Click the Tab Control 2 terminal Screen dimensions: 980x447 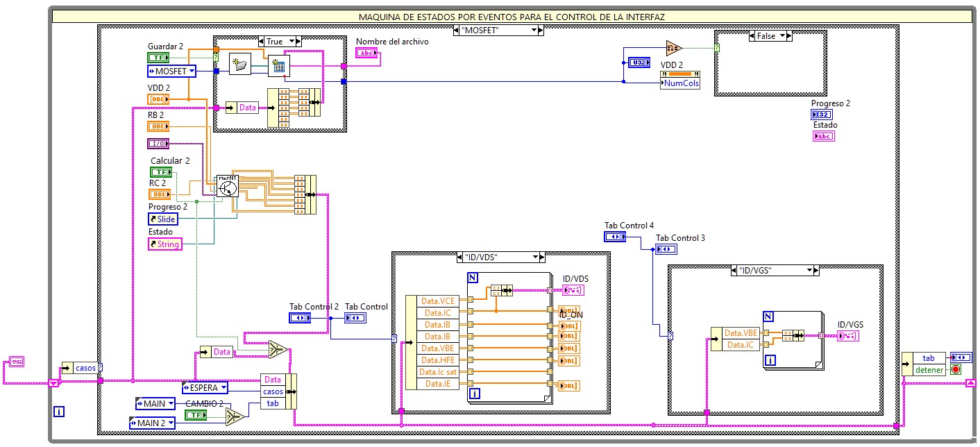pos(300,318)
